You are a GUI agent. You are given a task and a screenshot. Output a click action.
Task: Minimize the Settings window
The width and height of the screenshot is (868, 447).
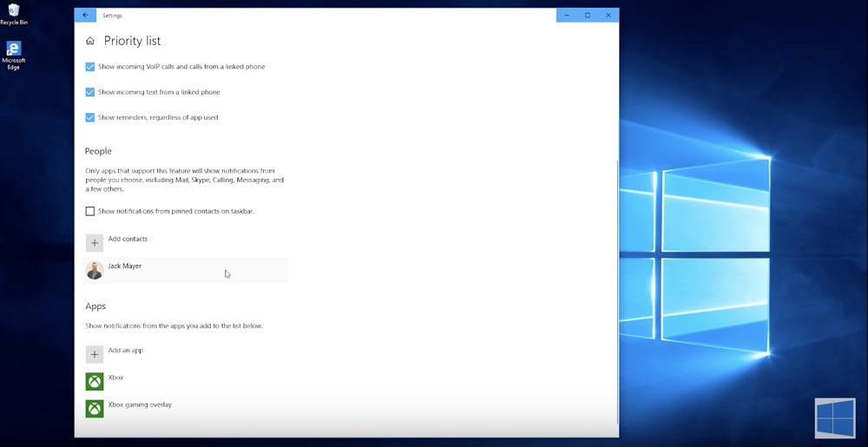tap(566, 16)
